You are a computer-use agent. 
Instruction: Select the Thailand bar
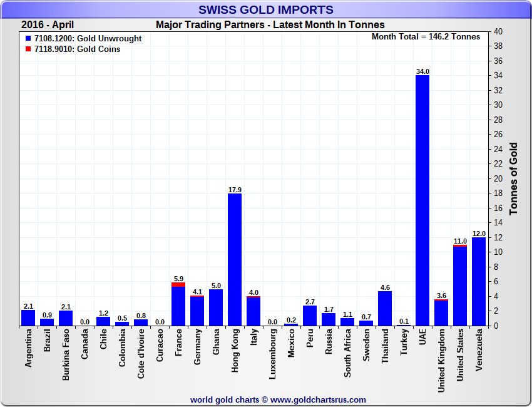coord(385,308)
